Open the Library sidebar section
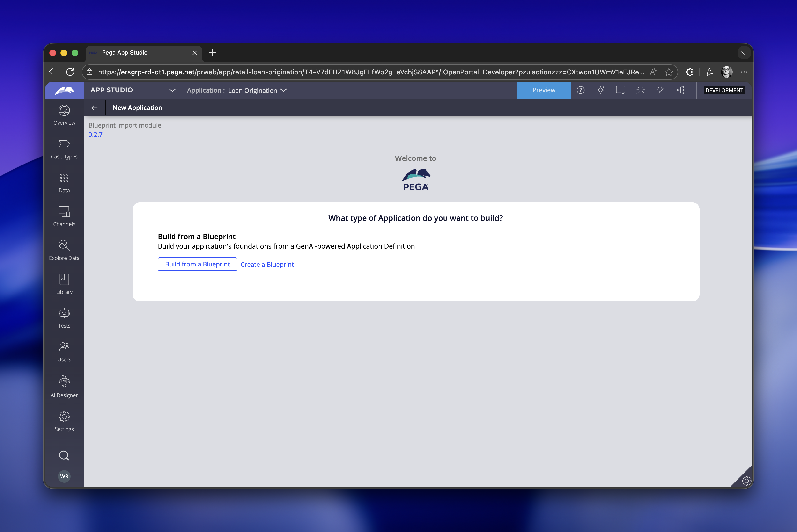This screenshot has height=532, width=797. coord(64,284)
